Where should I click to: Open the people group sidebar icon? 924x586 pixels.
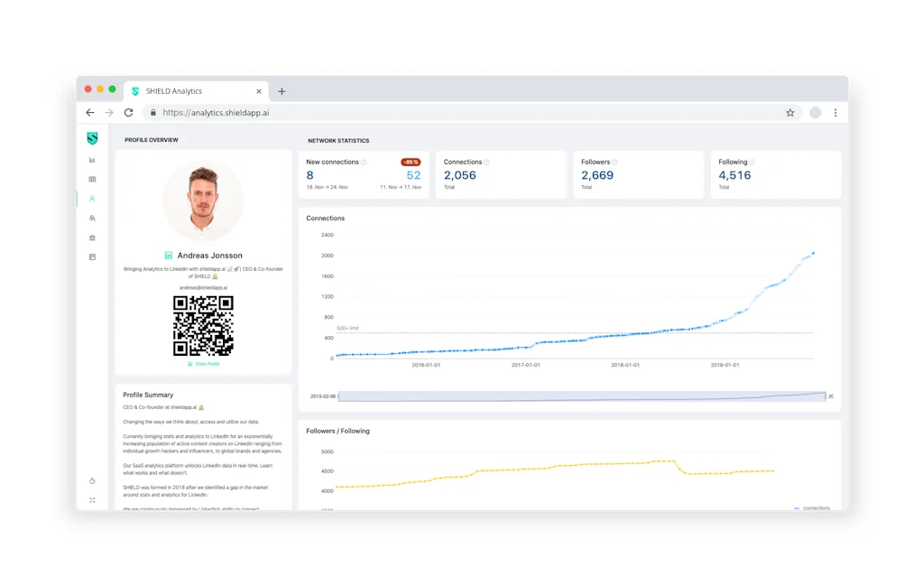[92, 219]
